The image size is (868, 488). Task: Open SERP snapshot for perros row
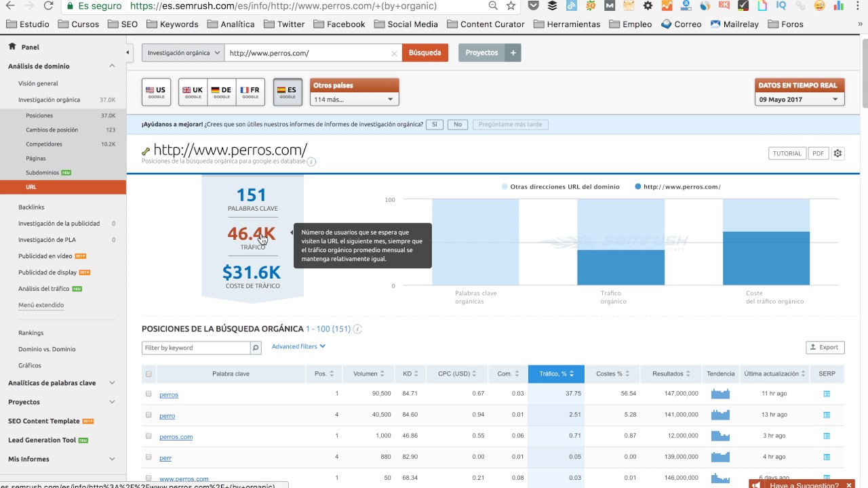(x=827, y=394)
